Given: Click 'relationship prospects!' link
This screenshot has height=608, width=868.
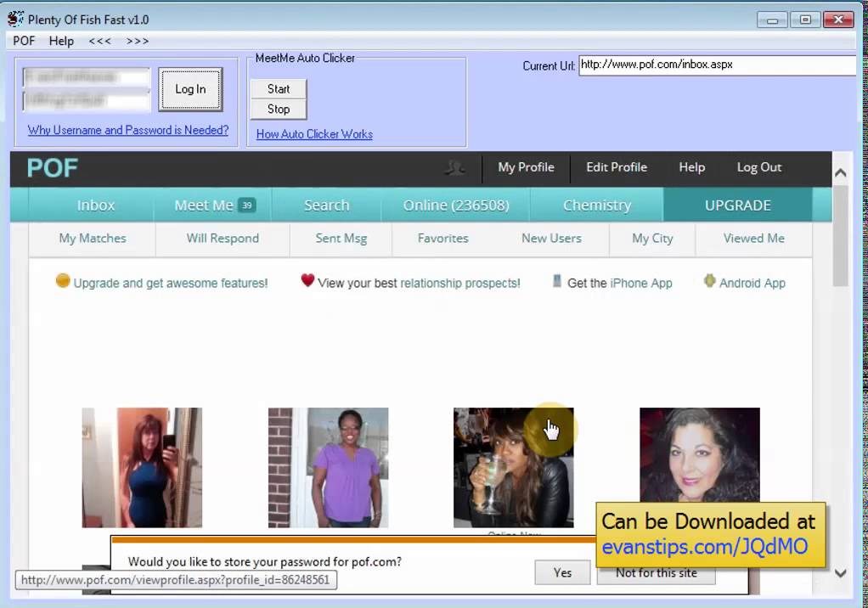Looking at the screenshot, I should 460,284.
